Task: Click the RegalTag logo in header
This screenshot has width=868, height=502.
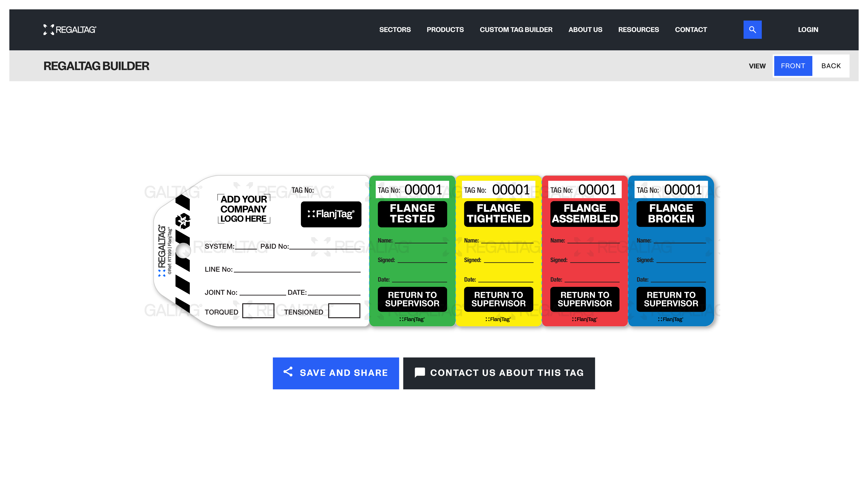Action: coord(70,30)
